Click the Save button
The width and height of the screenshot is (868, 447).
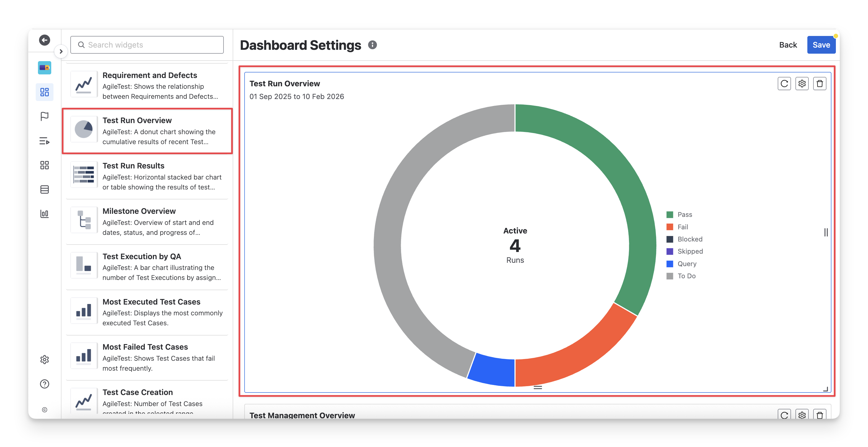pyautogui.click(x=821, y=45)
